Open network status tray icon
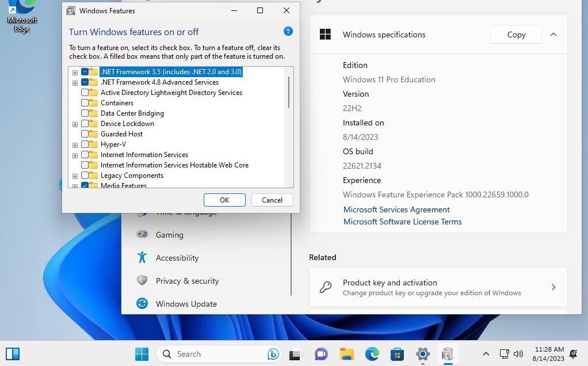Viewport: 588px width, 366px height. [x=505, y=353]
